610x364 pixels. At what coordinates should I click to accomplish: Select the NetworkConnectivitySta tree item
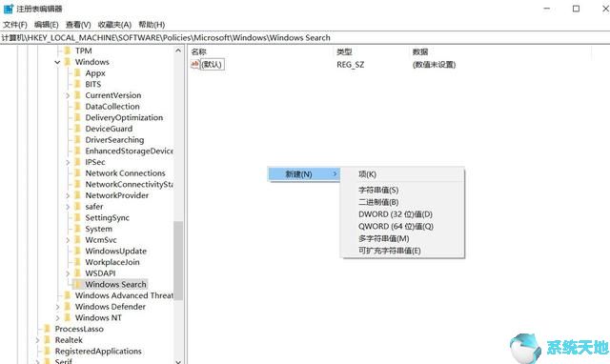(129, 184)
